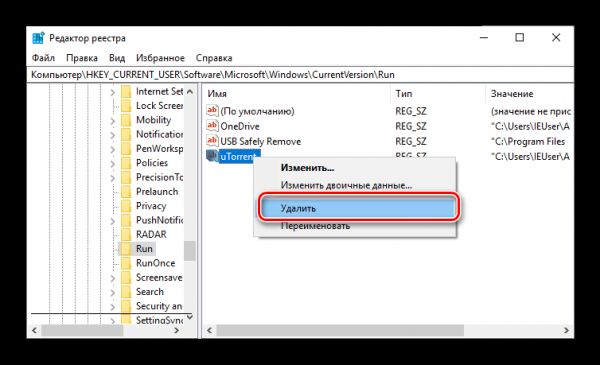The width and height of the screenshot is (600, 365).
Task: Click the Registry Editor app icon in title bar
Action: [x=38, y=38]
